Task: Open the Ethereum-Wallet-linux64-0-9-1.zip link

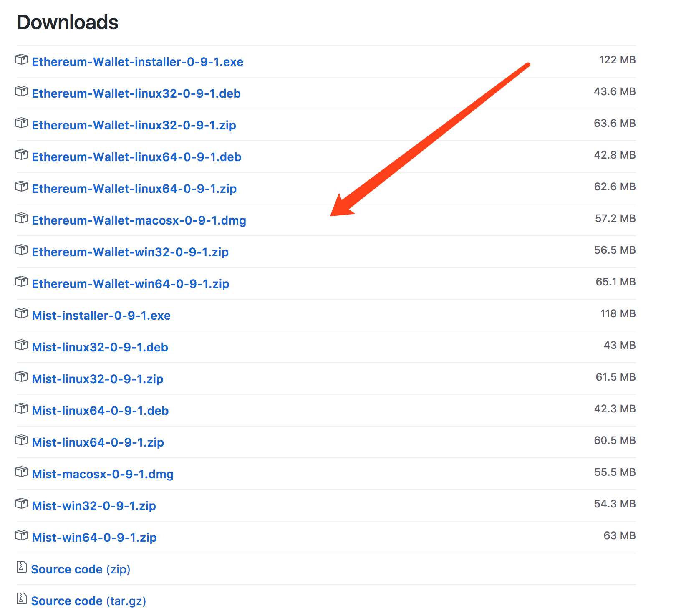Action: tap(134, 189)
